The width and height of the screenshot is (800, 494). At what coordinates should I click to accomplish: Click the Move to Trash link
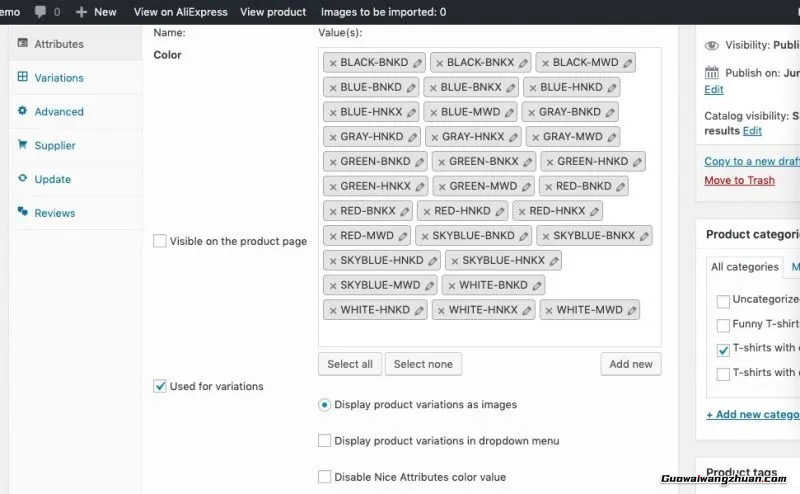pyautogui.click(x=739, y=180)
